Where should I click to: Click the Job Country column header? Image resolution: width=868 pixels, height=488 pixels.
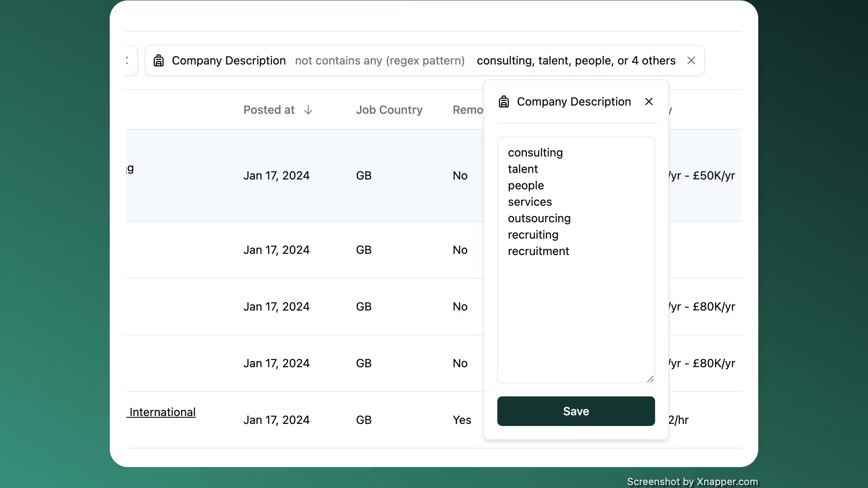(x=389, y=110)
